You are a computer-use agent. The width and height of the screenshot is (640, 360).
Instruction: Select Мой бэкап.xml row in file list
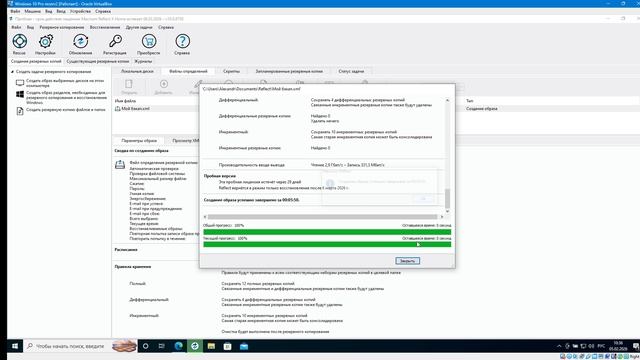(376, 109)
